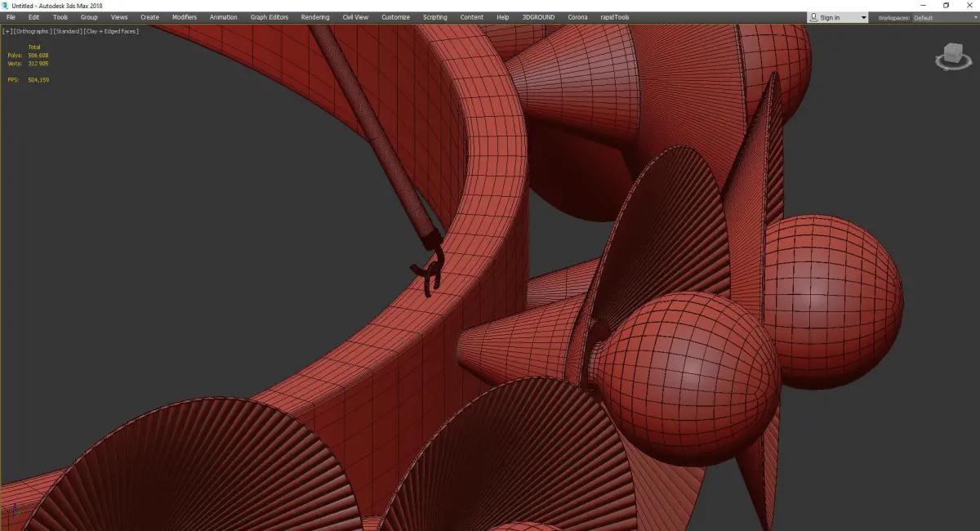Open the Customize menu
Image resolution: width=980 pixels, height=531 pixels.
pos(395,17)
